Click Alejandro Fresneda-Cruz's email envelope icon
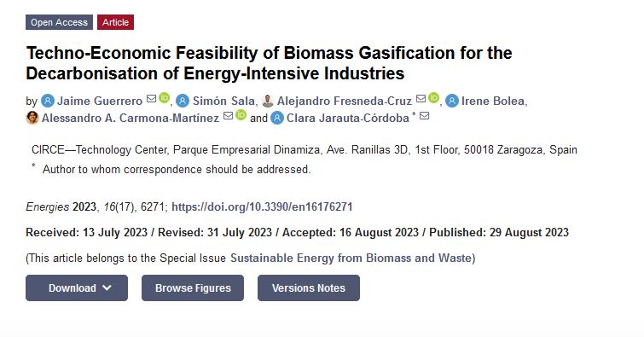The width and height of the screenshot is (644, 337). pyautogui.click(x=421, y=99)
